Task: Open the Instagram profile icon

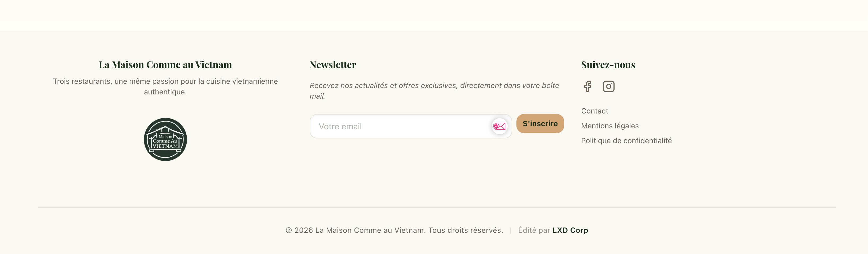Action: 608,87
